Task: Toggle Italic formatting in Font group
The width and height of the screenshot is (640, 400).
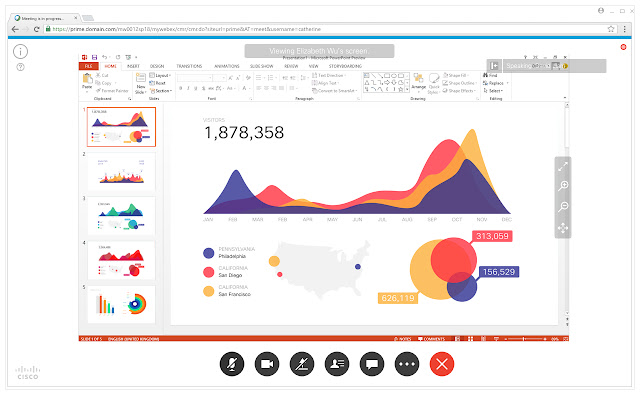Action: pos(188,88)
